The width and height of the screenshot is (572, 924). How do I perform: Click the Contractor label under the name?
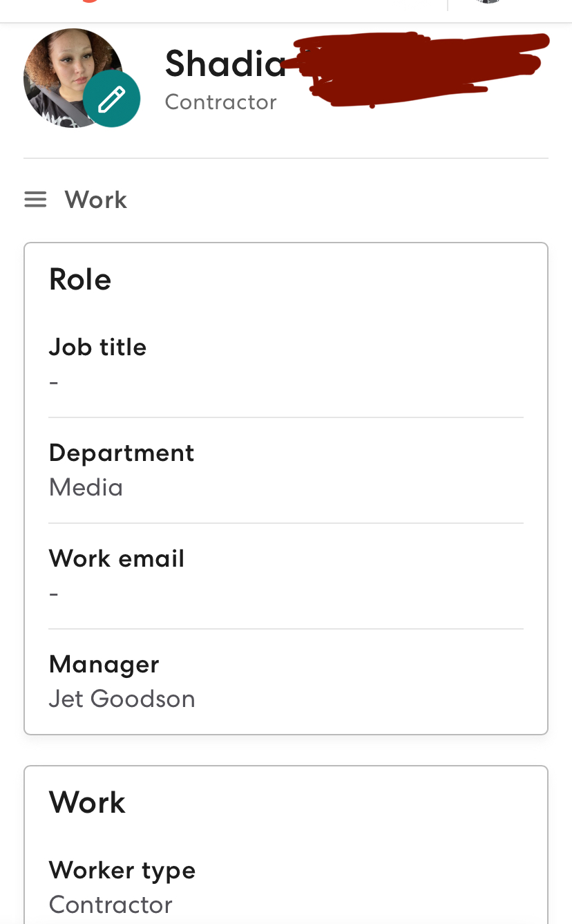220,102
